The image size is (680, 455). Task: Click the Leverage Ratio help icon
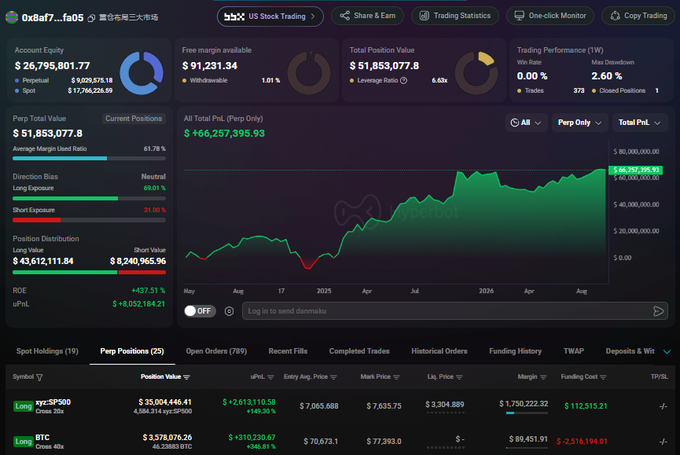pos(404,80)
